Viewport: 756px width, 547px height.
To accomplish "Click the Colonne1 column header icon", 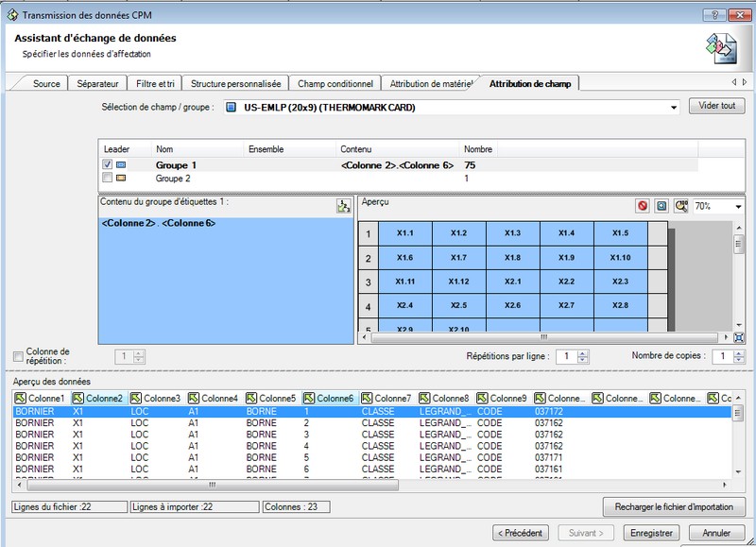I will pyautogui.click(x=20, y=399).
